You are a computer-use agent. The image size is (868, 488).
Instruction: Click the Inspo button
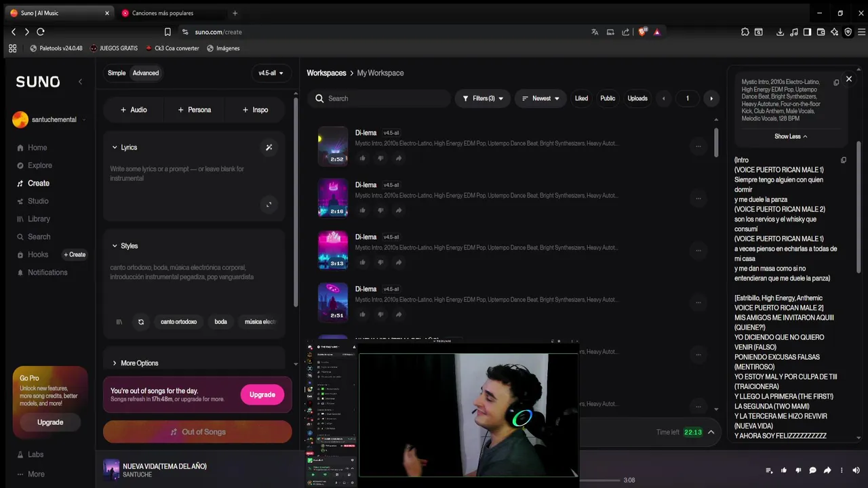pyautogui.click(x=256, y=110)
